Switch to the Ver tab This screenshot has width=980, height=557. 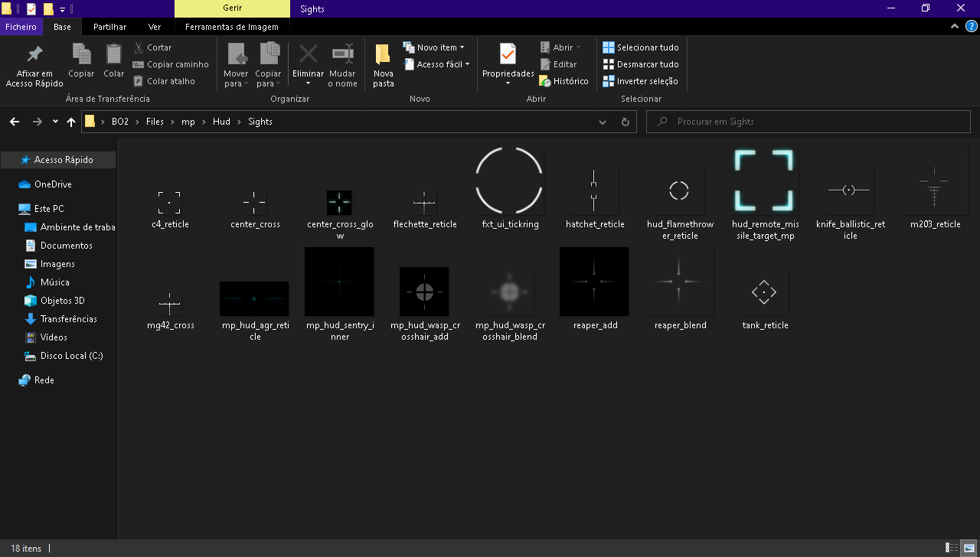155,27
